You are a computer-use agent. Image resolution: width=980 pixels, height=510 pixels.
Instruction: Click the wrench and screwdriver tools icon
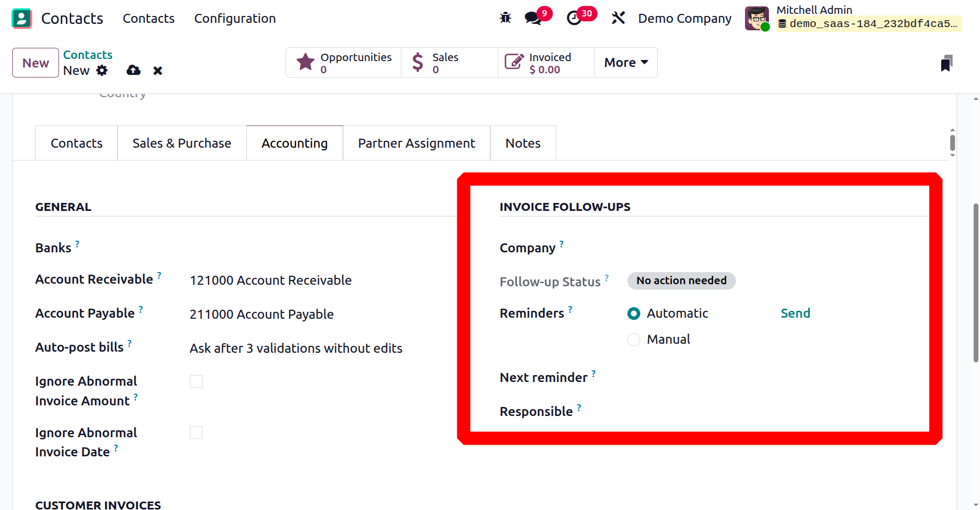tap(618, 18)
